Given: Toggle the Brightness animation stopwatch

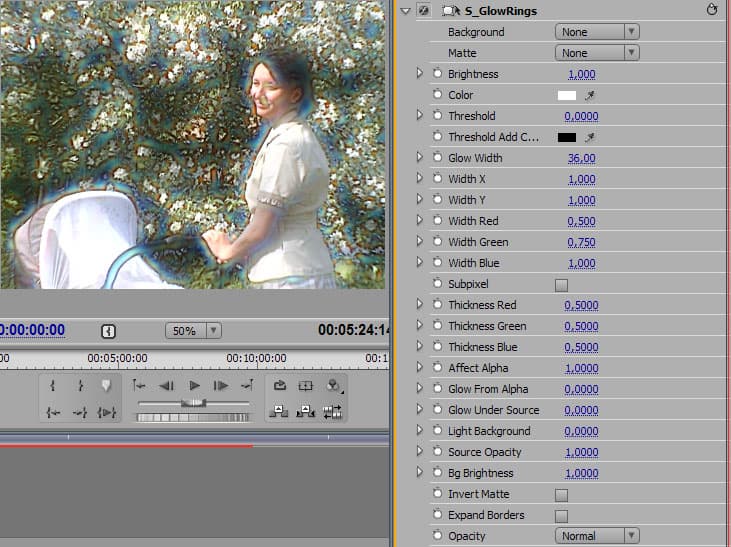Looking at the screenshot, I should pyautogui.click(x=437, y=74).
